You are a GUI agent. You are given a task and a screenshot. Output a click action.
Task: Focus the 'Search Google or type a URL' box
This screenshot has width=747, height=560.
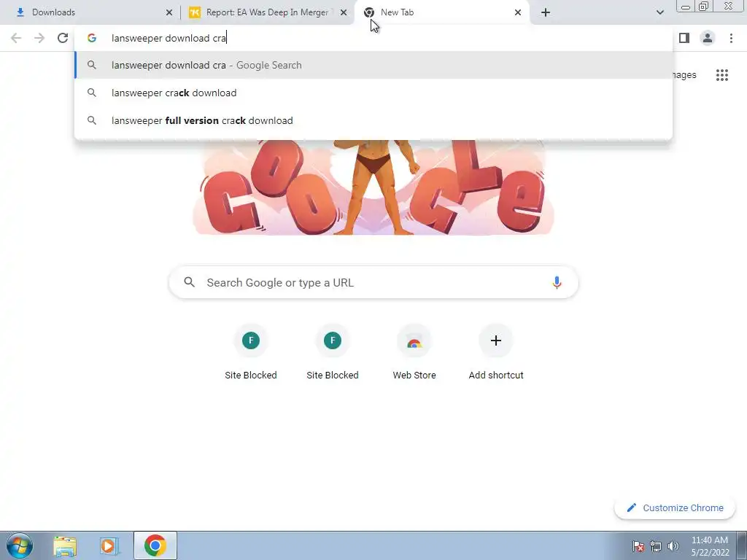point(373,282)
